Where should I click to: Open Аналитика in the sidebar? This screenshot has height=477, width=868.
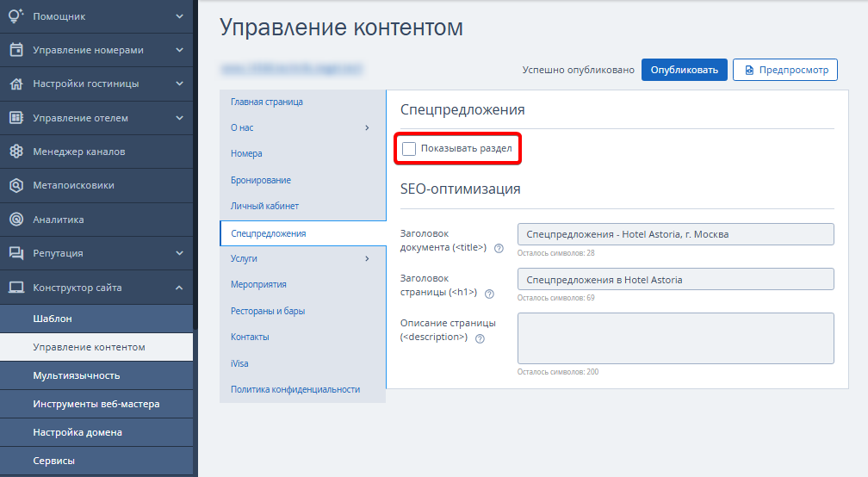pos(96,220)
